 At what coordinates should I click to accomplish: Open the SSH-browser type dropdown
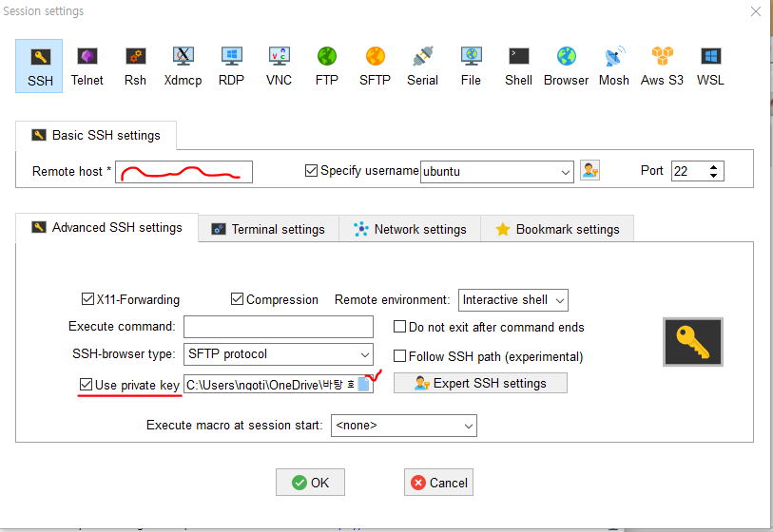[x=365, y=354]
